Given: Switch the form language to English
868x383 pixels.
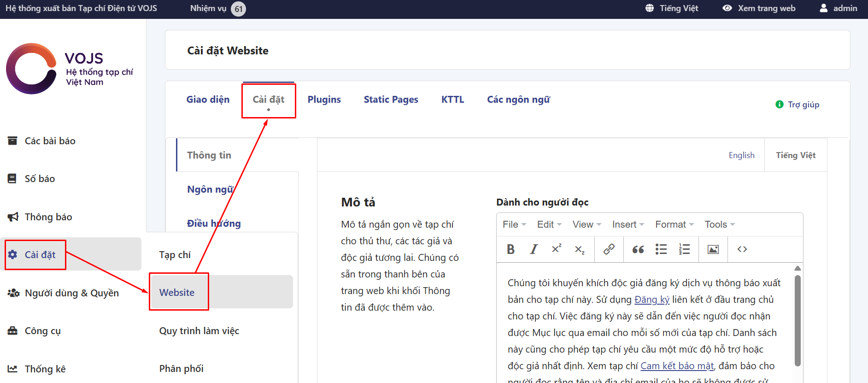Looking at the screenshot, I should click(x=741, y=155).
